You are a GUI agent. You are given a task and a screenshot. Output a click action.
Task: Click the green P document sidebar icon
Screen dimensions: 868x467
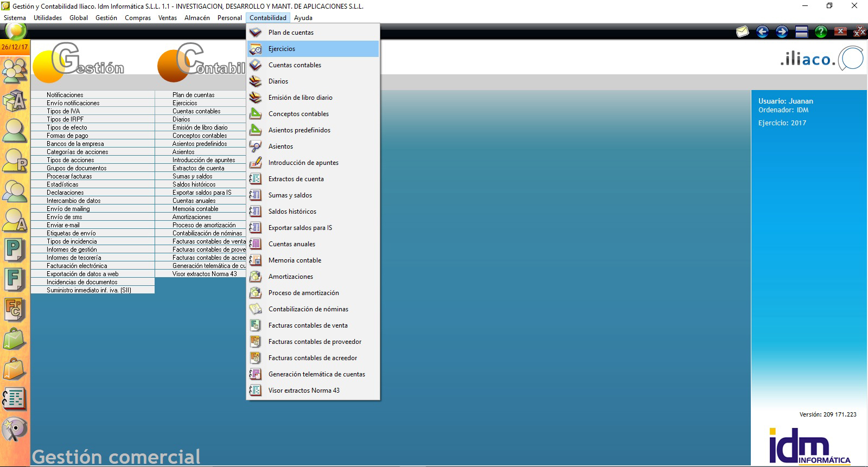tap(15, 250)
